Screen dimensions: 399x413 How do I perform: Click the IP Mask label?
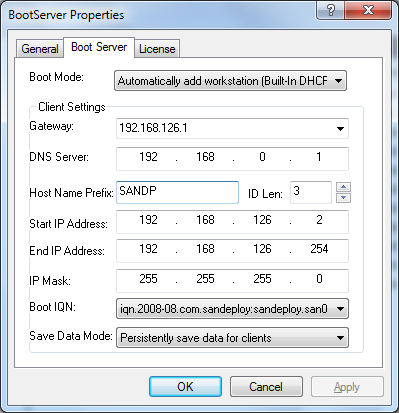pos(50,281)
